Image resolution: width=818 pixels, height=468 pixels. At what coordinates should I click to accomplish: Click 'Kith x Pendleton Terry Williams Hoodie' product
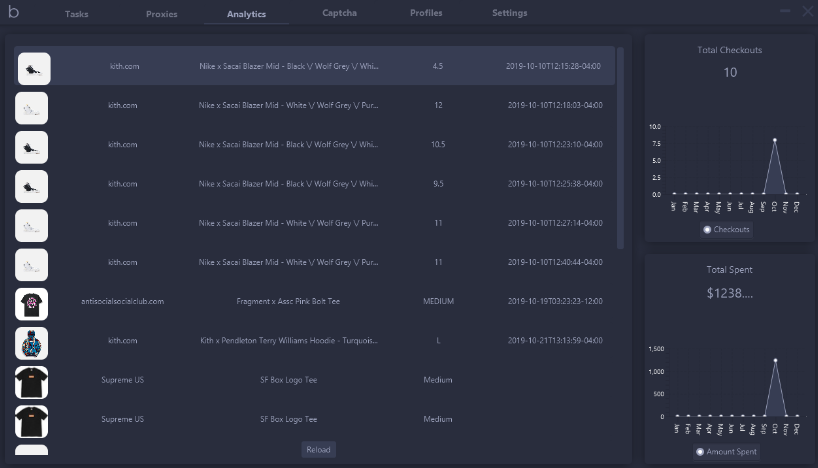coord(289,340)
